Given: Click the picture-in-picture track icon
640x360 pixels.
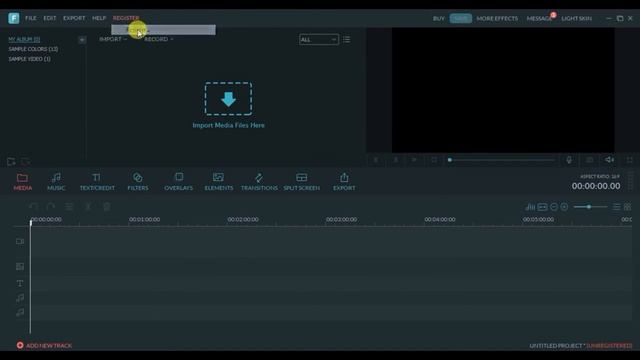Looking at the screenshot, I should click(x=20, y=266).
